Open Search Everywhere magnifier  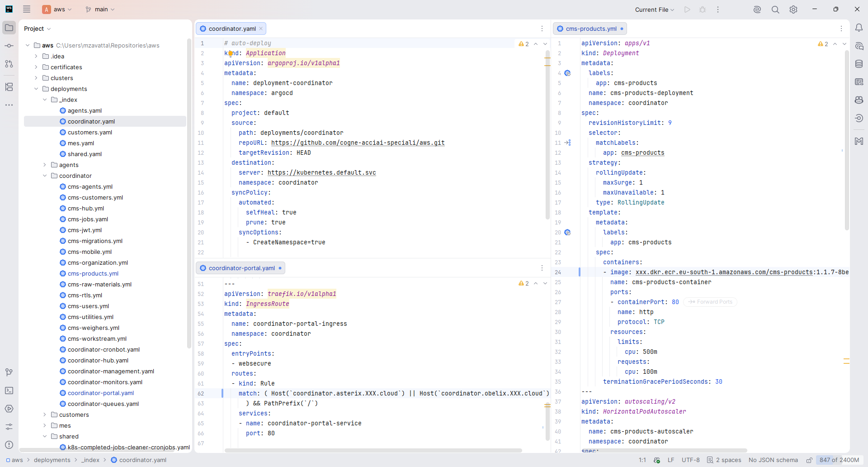775,10
